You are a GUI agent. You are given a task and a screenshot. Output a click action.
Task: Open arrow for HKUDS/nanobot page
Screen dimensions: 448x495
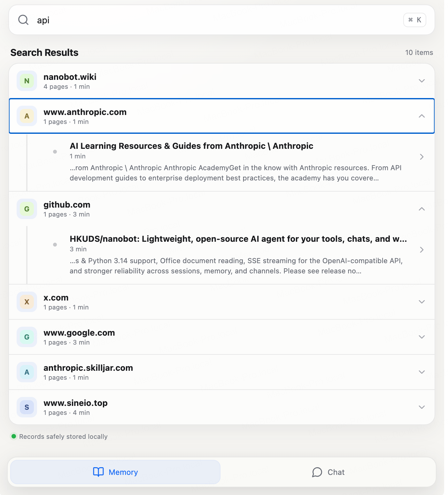point(422,250)
